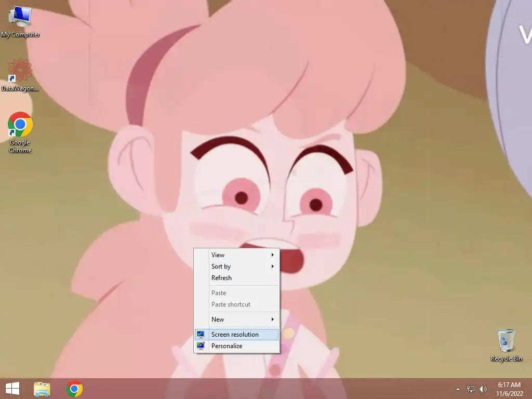The image size is (532, 399).
Task: Open the network tray icon
Action: pyautogui.click(x=471, y=389)
